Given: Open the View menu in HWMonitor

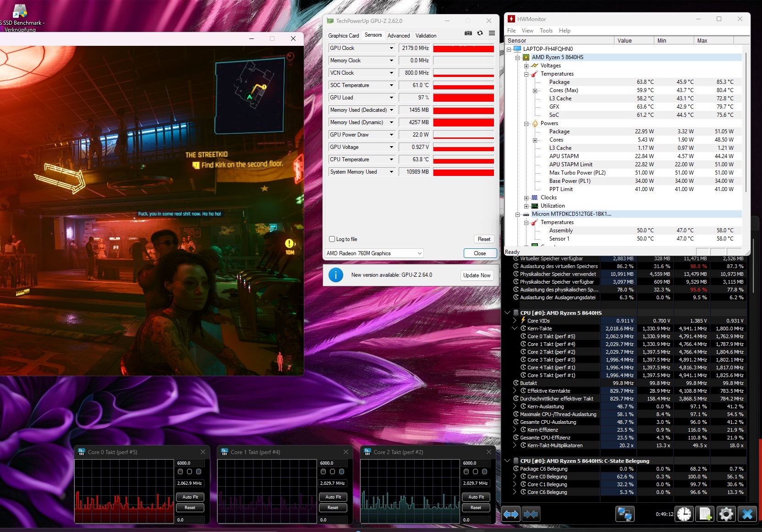Looking at the screenshot, I should point(527,31).
